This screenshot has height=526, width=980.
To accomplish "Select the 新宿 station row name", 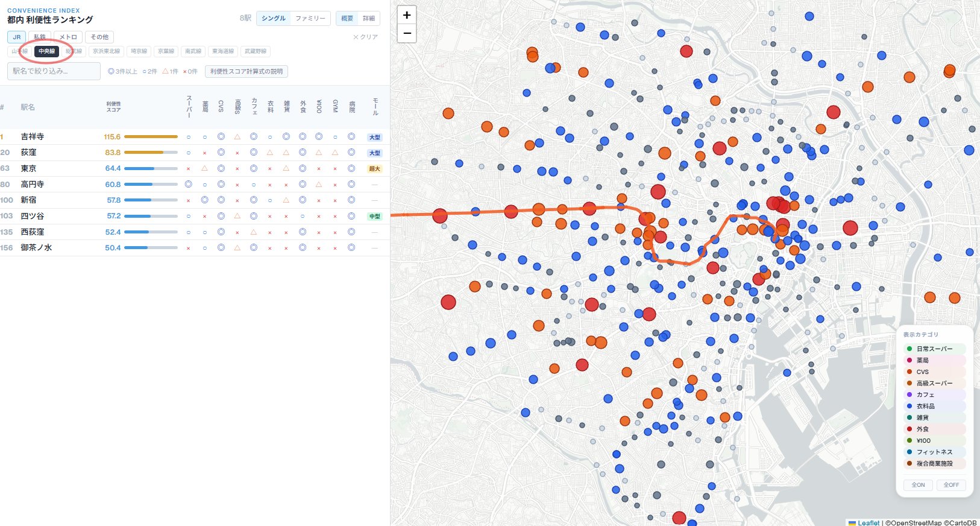I will pos(28,200).
